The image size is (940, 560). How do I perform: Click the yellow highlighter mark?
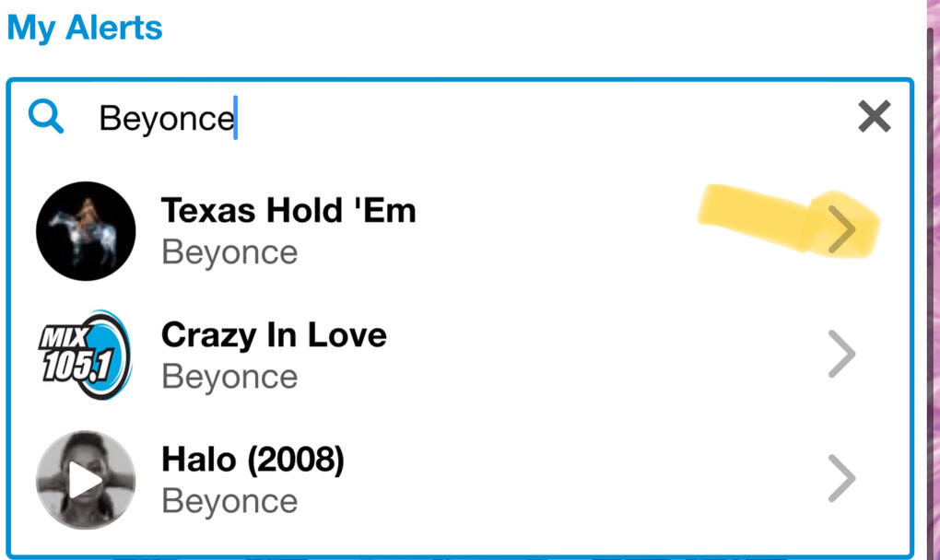[x=756, y=218]
